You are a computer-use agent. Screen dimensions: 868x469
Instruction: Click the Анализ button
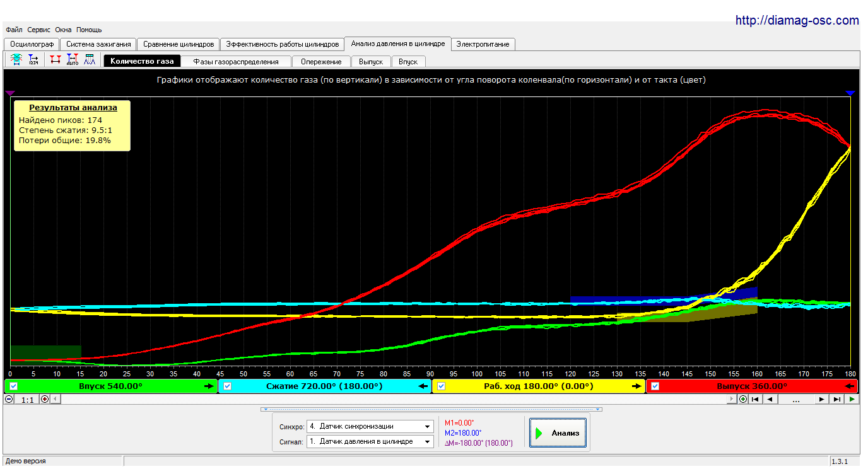point(558,433)
